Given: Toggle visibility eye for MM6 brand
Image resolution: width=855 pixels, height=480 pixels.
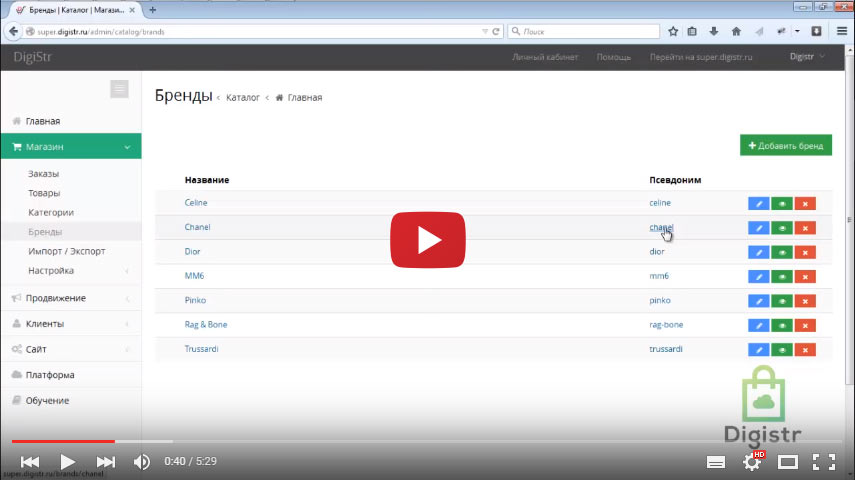Looking at the screenshot, I should tap(782, 277).
